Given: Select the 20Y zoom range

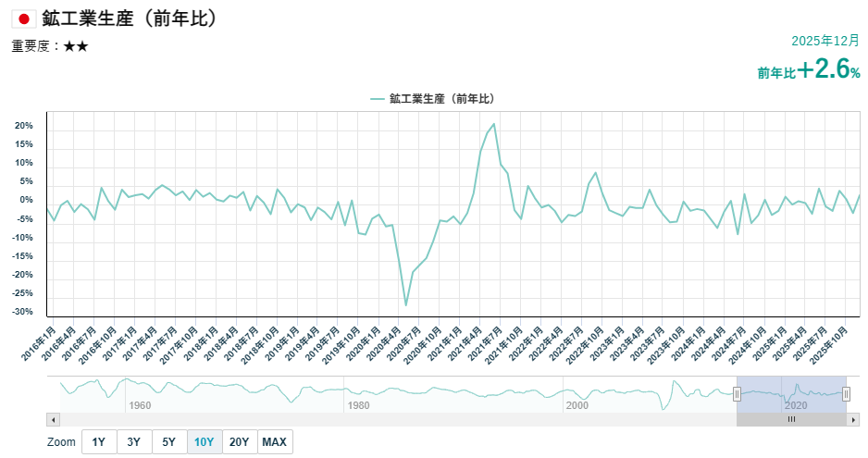Looking at the screenshot, I should [x=239, y=442].
